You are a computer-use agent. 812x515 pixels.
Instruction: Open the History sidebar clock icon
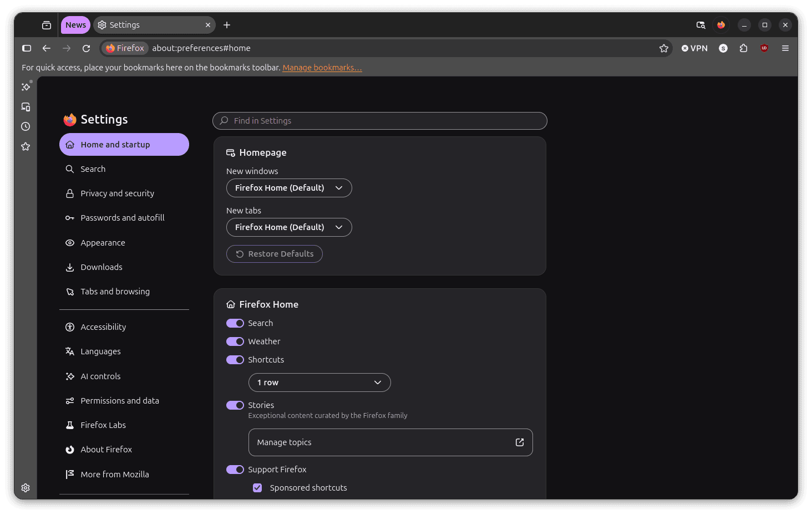click(26, 126)
